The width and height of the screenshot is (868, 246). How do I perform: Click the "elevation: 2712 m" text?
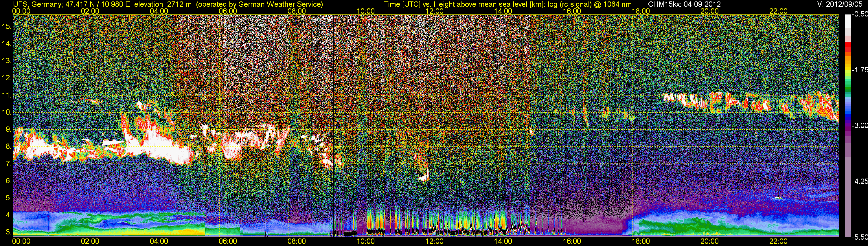click(163, 4)
